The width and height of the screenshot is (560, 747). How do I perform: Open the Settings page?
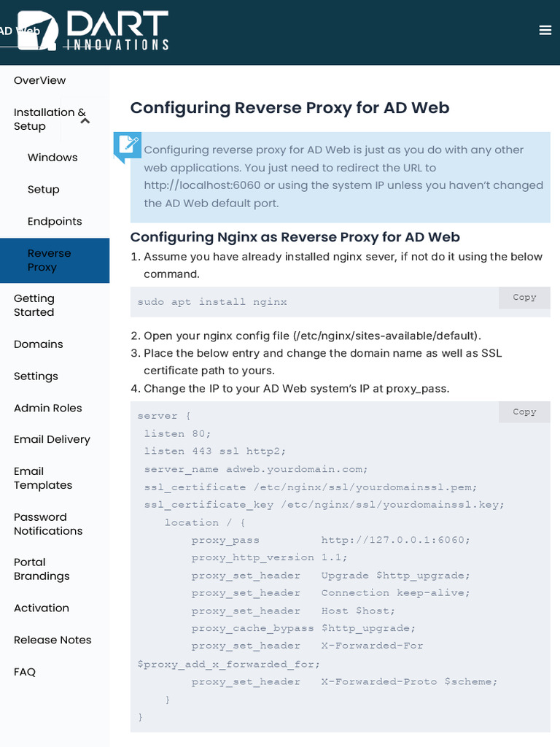click(36, 376)
